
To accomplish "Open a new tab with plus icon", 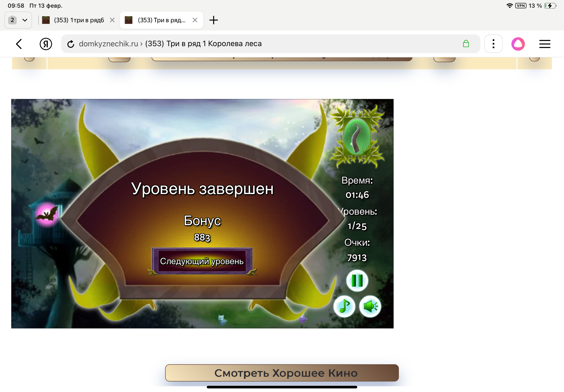I will pyautogui.click(x=213, y=20).
